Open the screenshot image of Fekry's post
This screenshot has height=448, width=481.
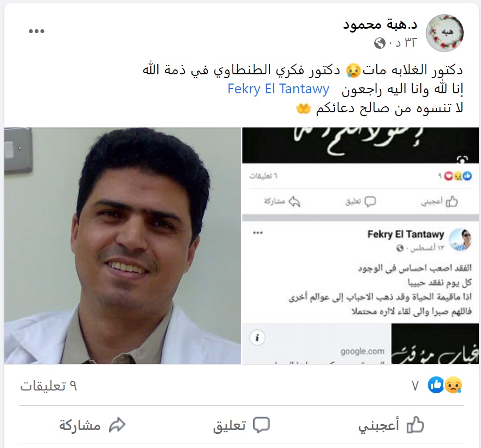tap(361, 246)
